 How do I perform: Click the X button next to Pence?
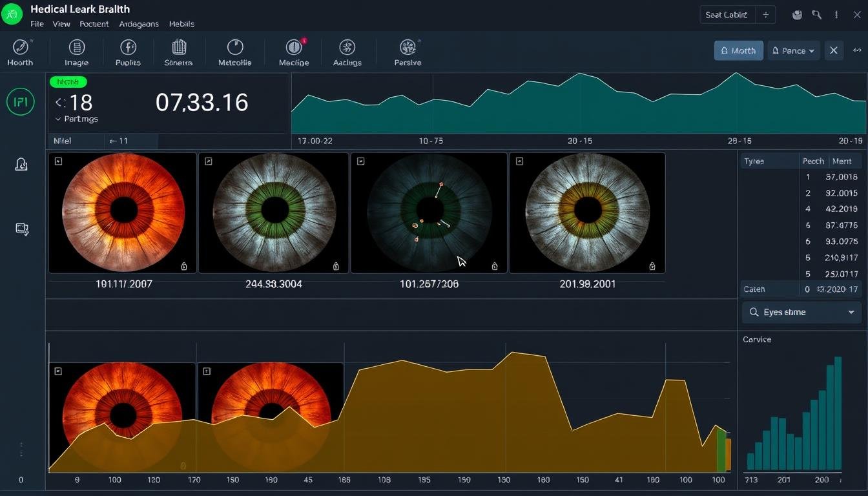tap(834, 50)
